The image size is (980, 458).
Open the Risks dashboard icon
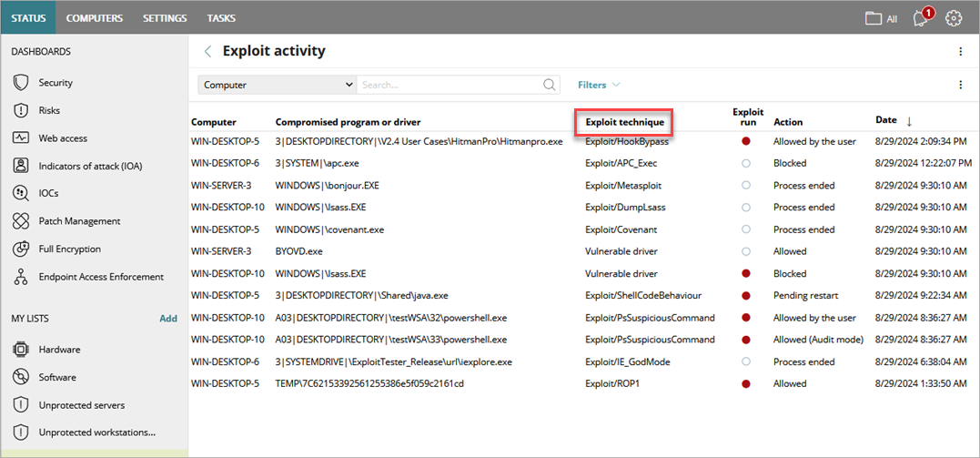click(x=21, y=110)
